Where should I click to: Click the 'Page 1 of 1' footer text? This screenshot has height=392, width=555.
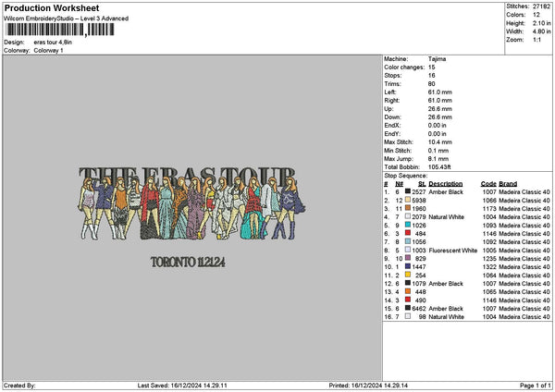[x=536, y=386]
